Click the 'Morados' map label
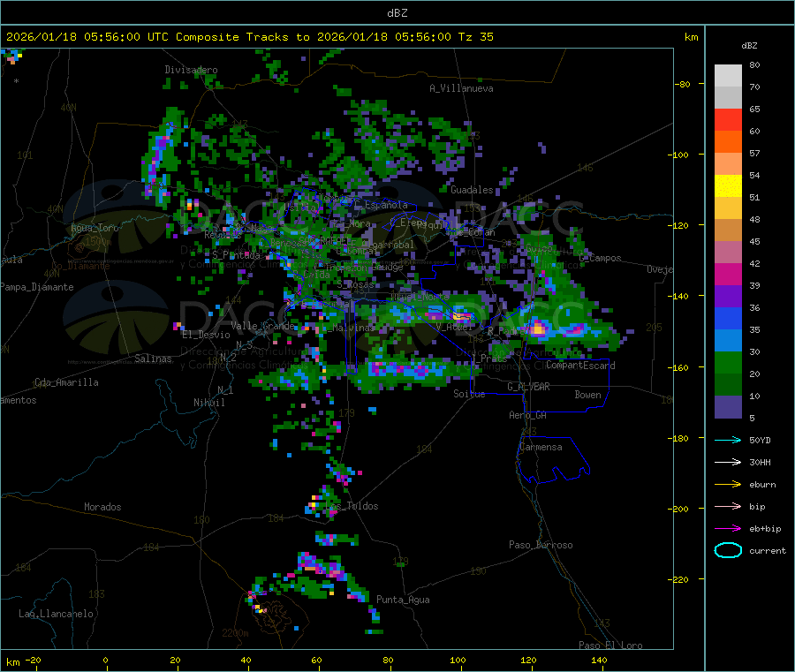795x672 pixels. tap(102, 507)
